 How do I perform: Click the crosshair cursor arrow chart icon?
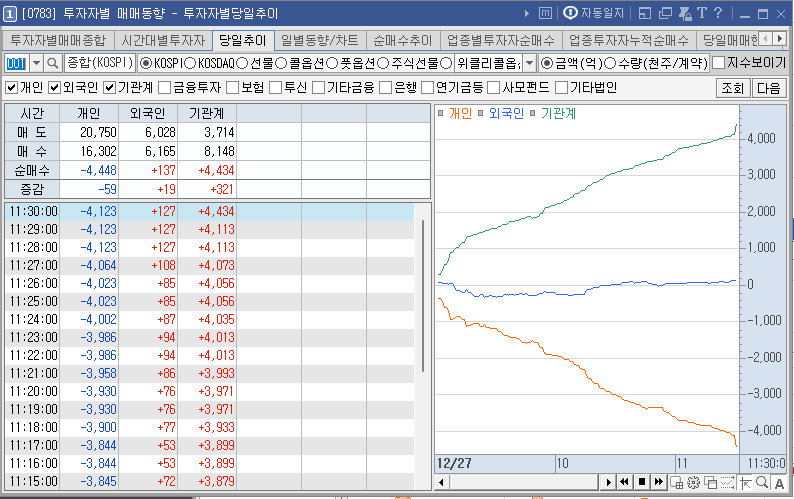(745, 482)
